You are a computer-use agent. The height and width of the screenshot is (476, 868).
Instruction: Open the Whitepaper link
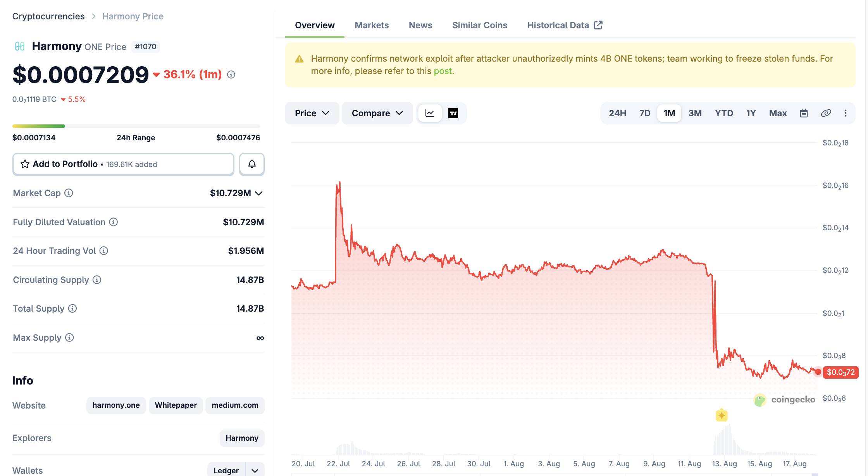click(176, 405)
